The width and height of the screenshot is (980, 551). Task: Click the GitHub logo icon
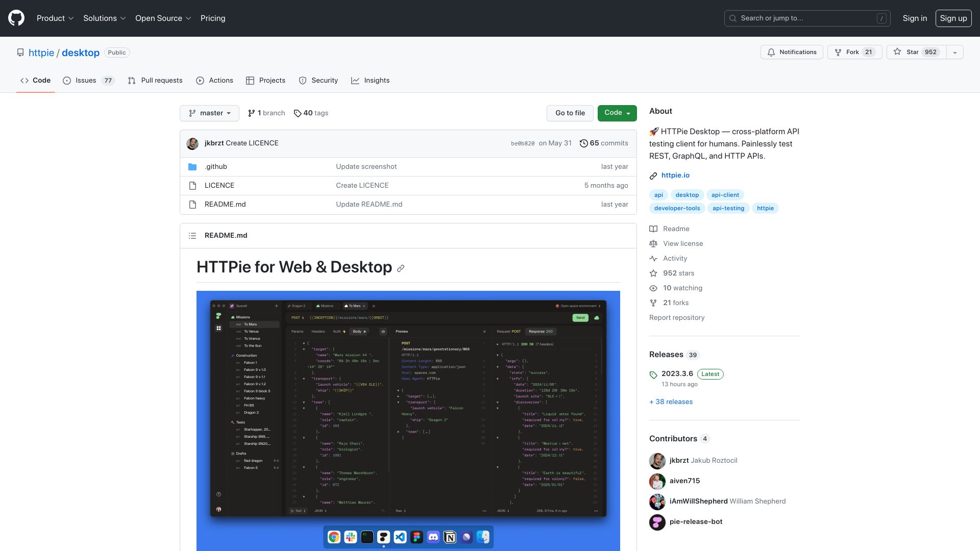pos(16,18)
